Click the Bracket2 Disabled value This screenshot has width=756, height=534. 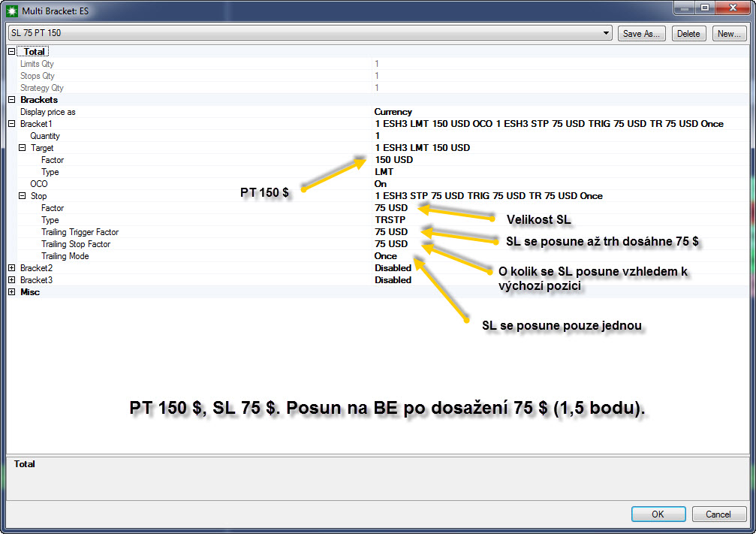pos(393,267)
